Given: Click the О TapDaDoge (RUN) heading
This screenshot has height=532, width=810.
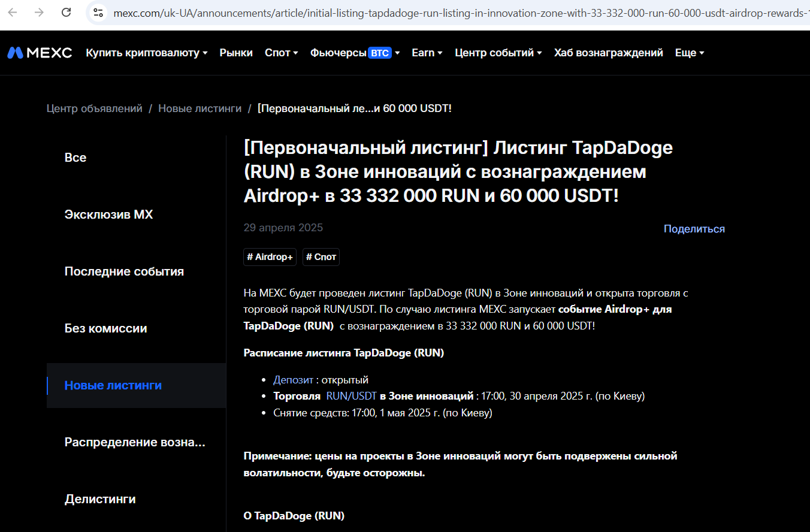Looking at the screenshot, I should (294, 516).
